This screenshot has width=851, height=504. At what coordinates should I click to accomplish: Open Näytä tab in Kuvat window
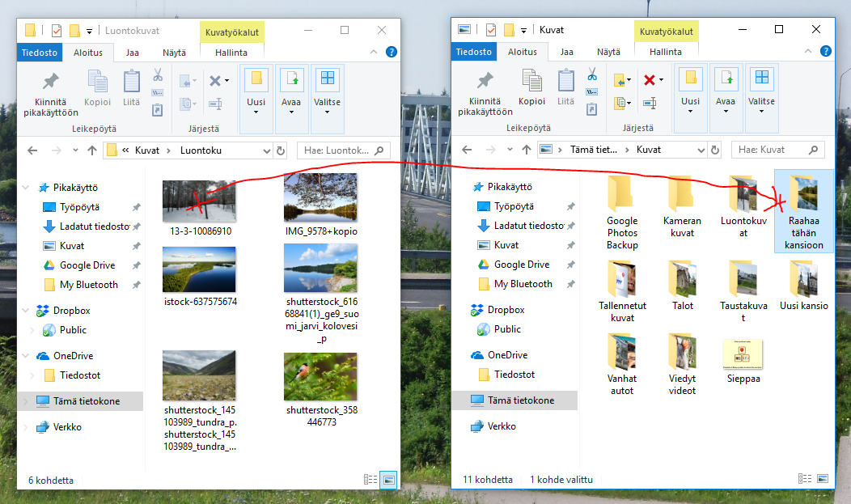tap(608, 52)
